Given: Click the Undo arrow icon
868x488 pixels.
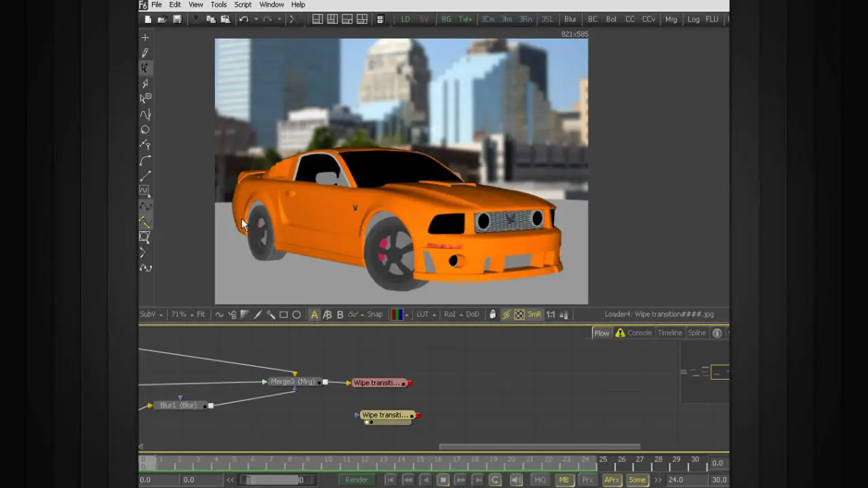Looking at the screenshot, I should click(x=243, y=20).
